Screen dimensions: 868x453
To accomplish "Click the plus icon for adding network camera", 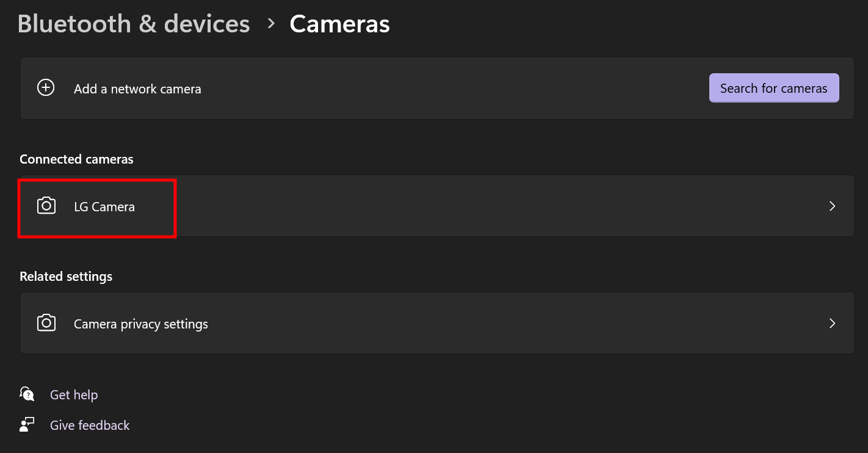I will [46, 88].
